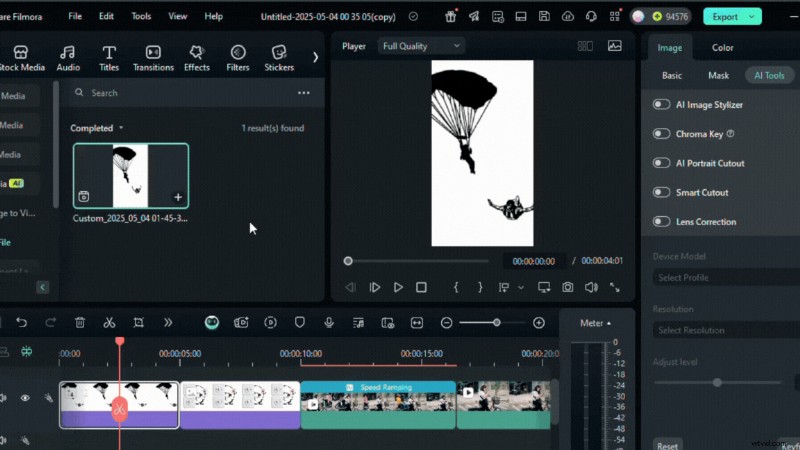Open the add-marker options arrow in player
Image resolution: width=800 pixels, height=450 pixels.
(x=520, y=288)
